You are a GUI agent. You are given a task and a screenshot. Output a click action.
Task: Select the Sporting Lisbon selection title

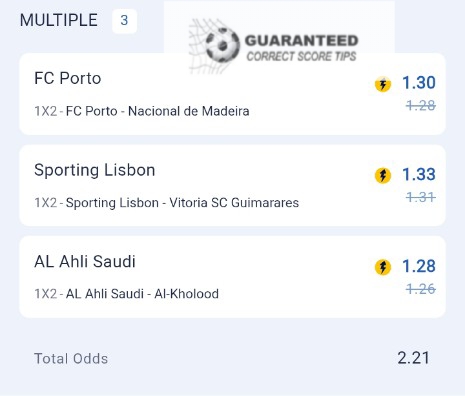click(x=95, y=170)
